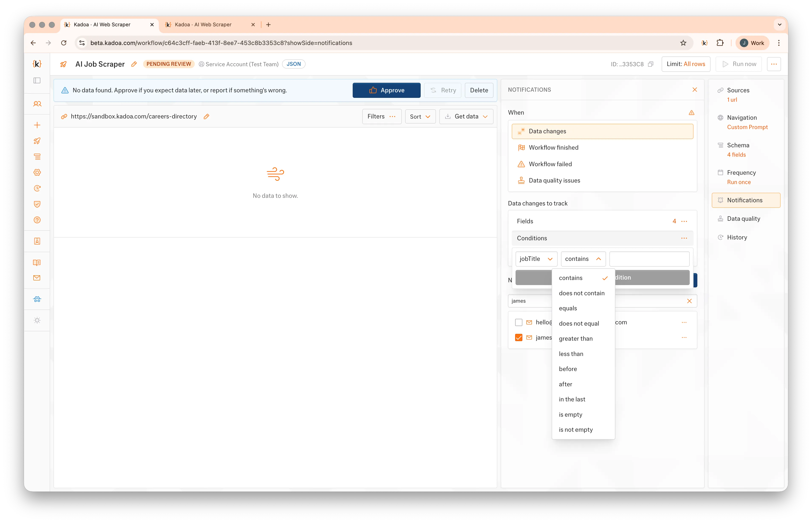Viewport: 812px width, 523px height.
Task: Click the Retry button
Action: pos(443,90)
